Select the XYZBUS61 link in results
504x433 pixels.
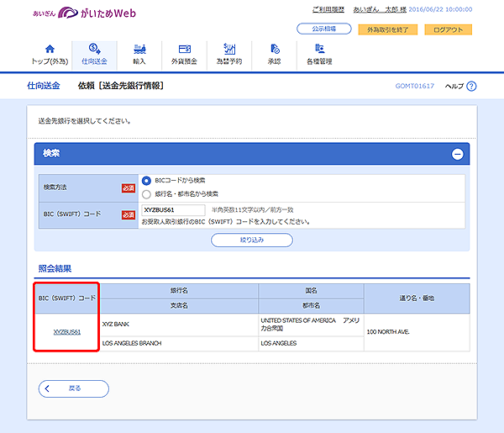click(67, 332)
